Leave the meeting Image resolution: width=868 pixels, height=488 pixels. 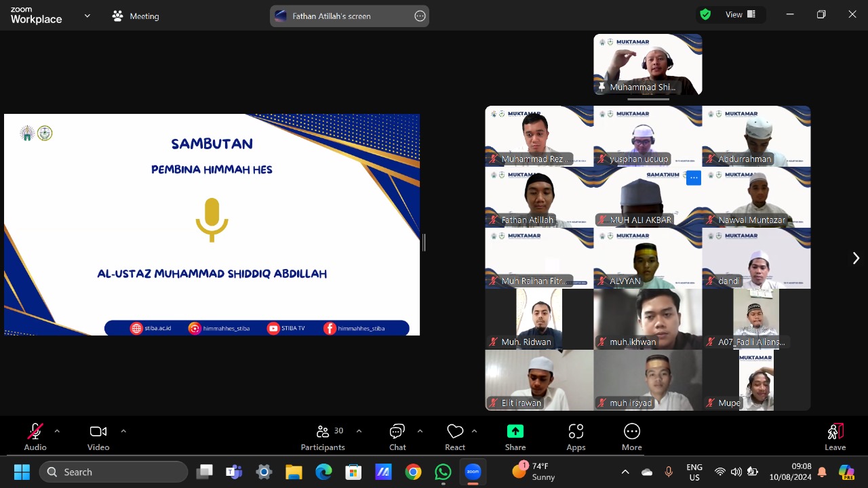tap(835, 437)
